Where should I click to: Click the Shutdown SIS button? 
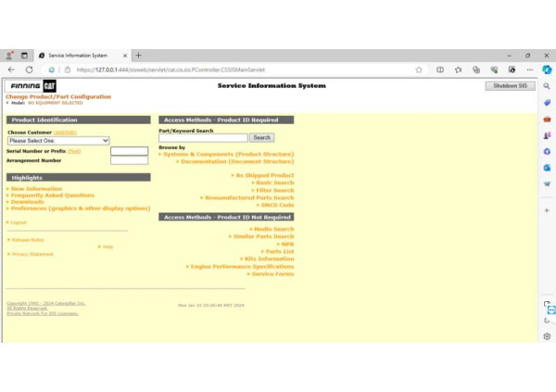510,86
